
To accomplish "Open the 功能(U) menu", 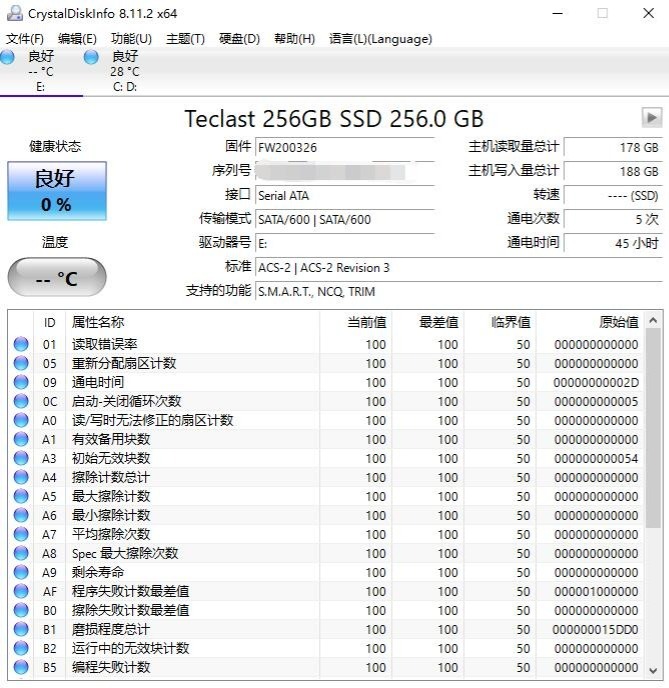I will (131, 39).
